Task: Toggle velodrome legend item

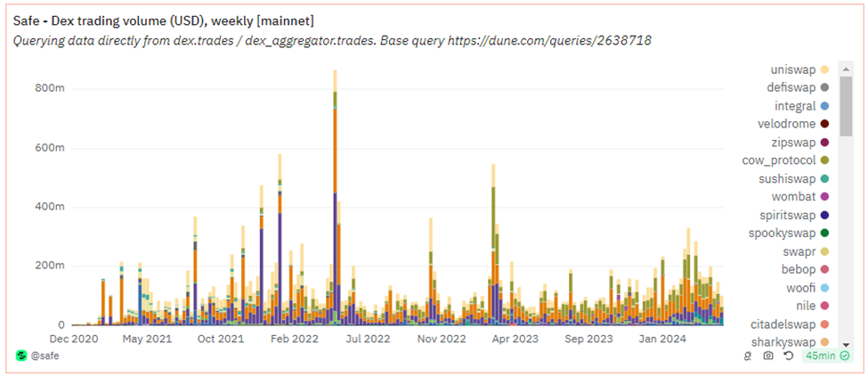Action: (793, 124)
